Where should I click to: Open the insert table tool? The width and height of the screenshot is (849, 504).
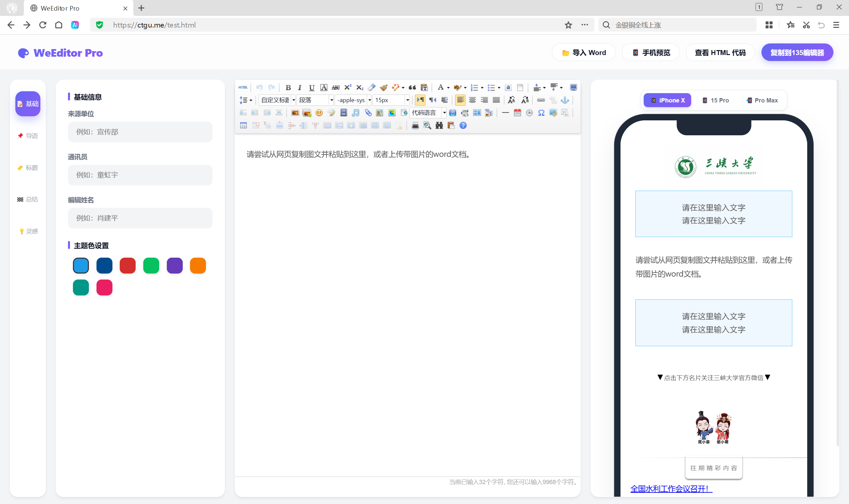243,125
